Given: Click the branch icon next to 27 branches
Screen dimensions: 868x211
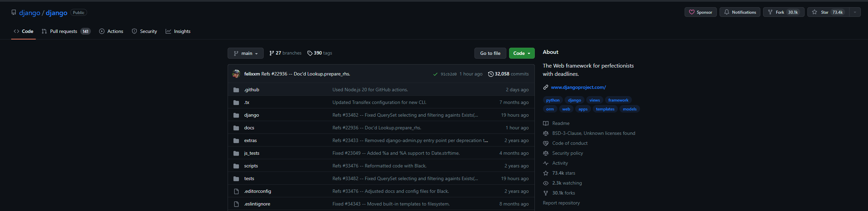Looking at the screenshot, I should pos(272,53).
